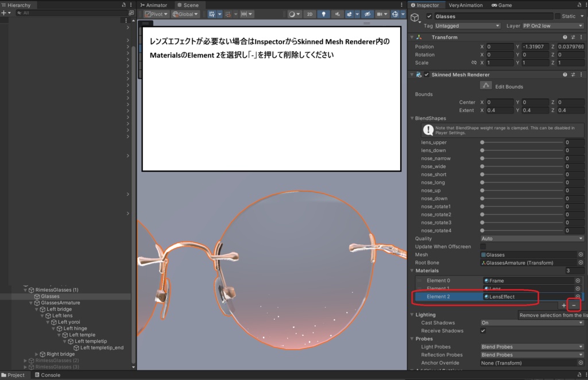
Task: Open object picker for Mesh field
Action: pos(580,254)
